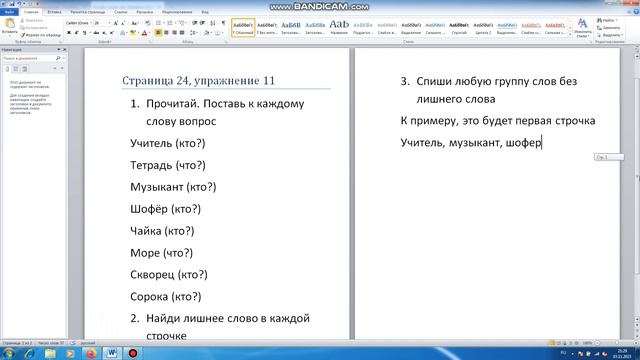Select Align Left paragraph alignment
Image resolution: width=640 pixels, height=360 pixels.
tap(158, 33)
